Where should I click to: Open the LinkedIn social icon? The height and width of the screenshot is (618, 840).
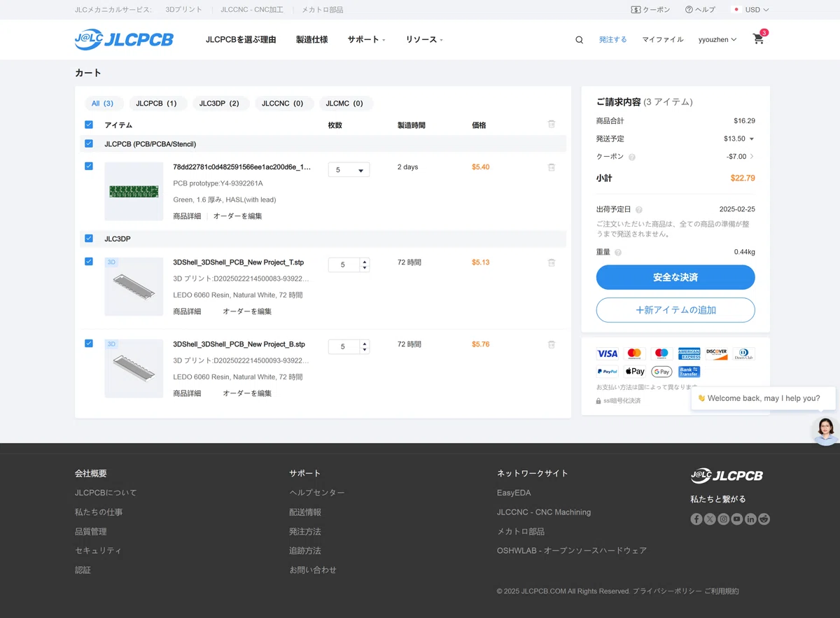(x=750, y=519)
